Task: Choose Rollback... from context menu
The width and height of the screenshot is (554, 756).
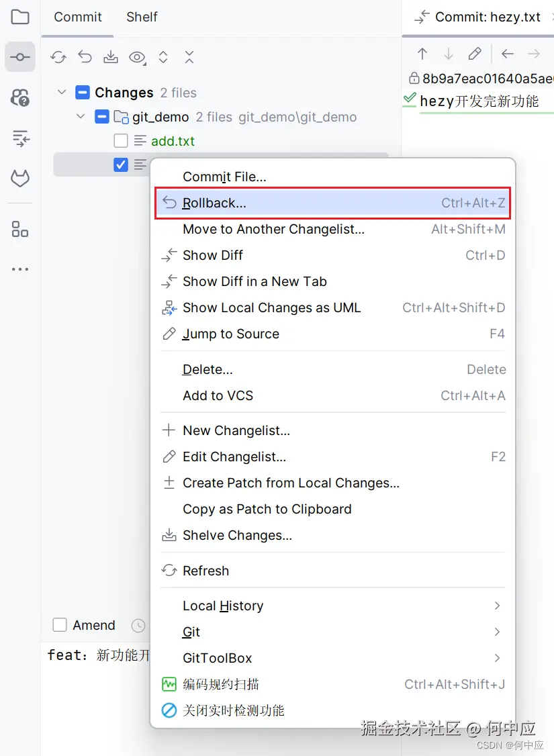Action: (332, 203)
